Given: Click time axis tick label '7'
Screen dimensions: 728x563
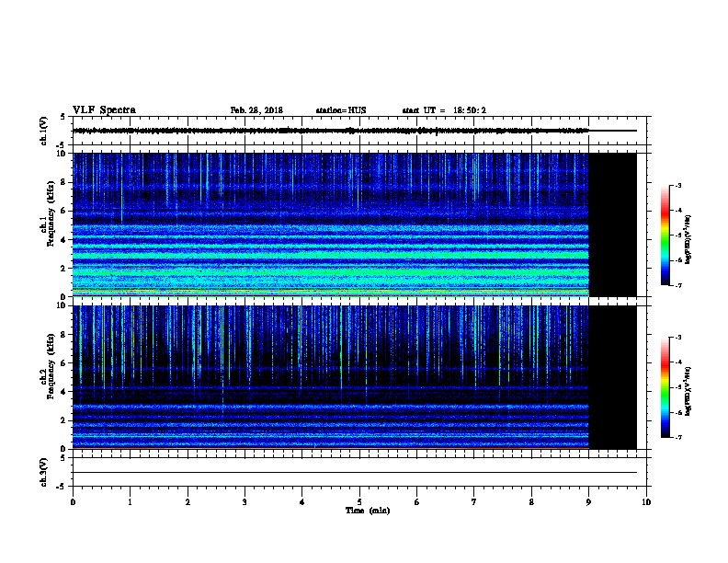Looking at the screenshot, I should tap(474, 502).
